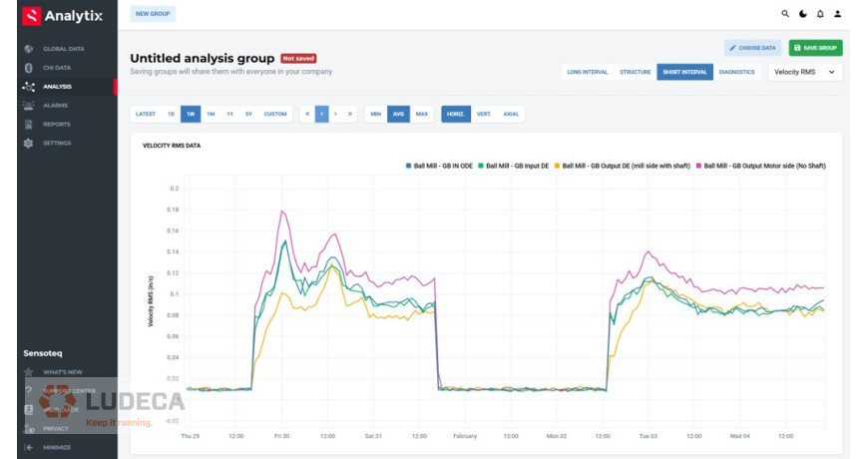This screenshot has width=868, height=459.
Task: Click the Settings gear icon
Action: tap(29, 143)
